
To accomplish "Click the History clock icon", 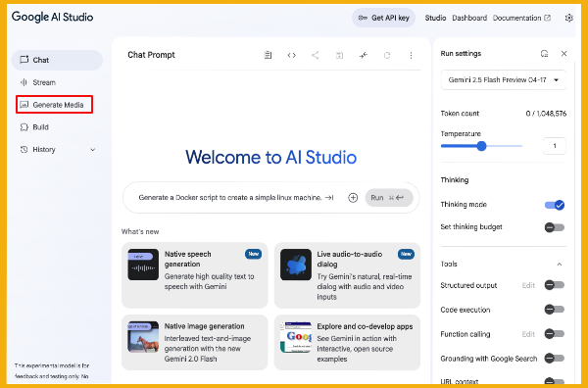I will tap(24, 150).
